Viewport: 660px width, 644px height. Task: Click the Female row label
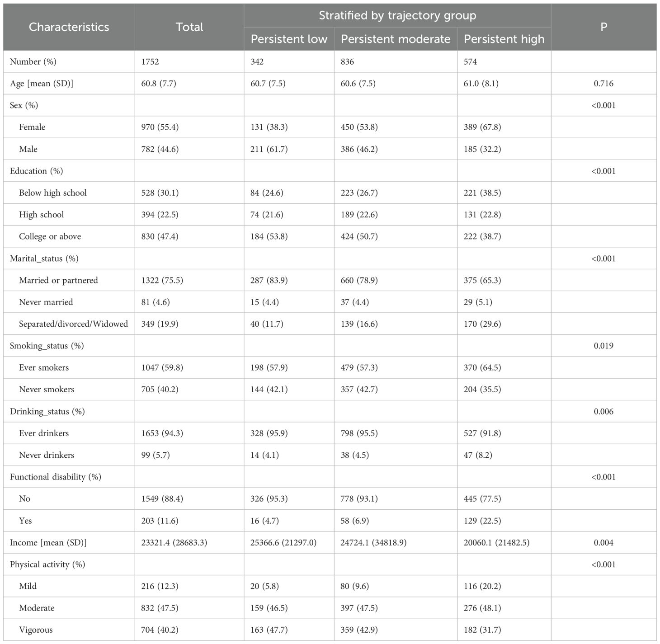pos(32,127)
